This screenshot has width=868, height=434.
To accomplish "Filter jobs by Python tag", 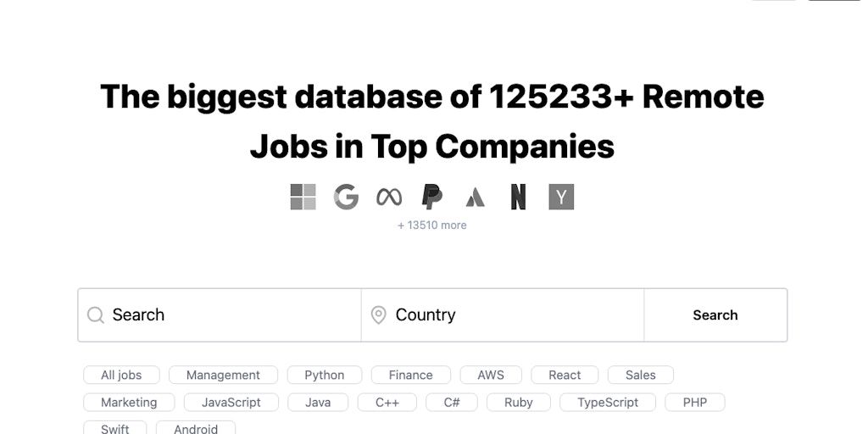I will [x=325, y=375].
